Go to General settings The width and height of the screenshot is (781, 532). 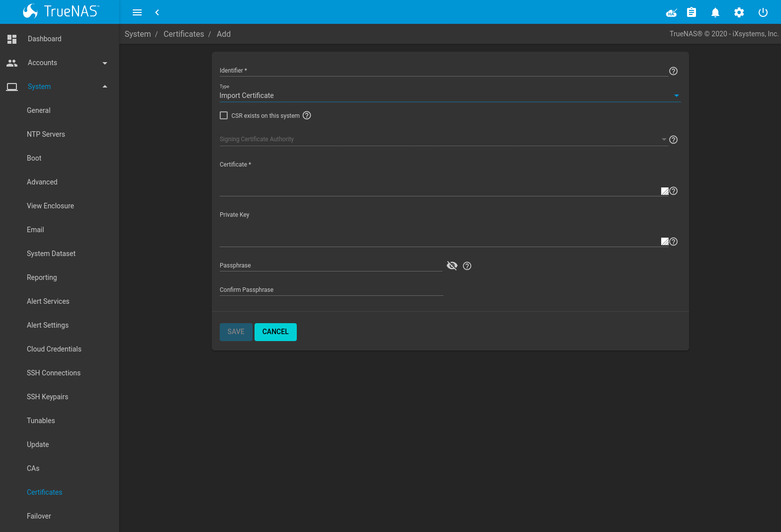click(x=39, y=110)
